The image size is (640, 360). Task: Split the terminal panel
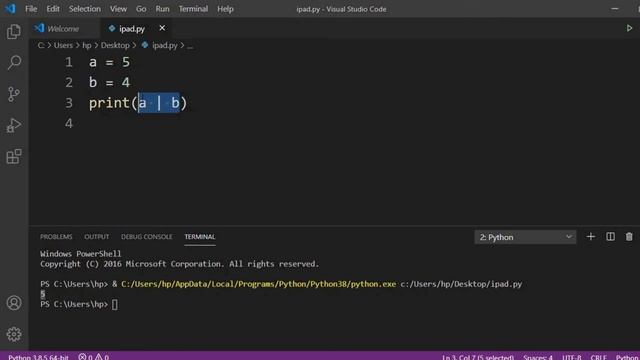click(x=610, y=237)
